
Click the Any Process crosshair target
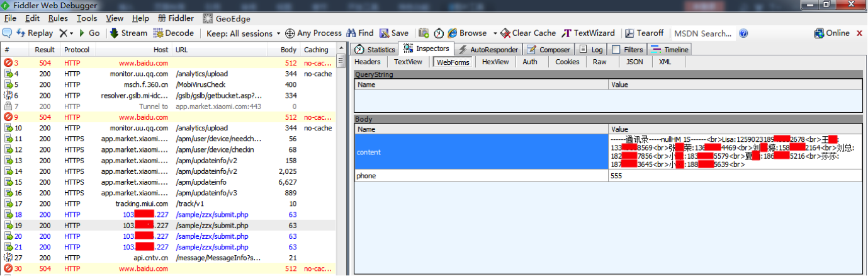tap(290, 33)
